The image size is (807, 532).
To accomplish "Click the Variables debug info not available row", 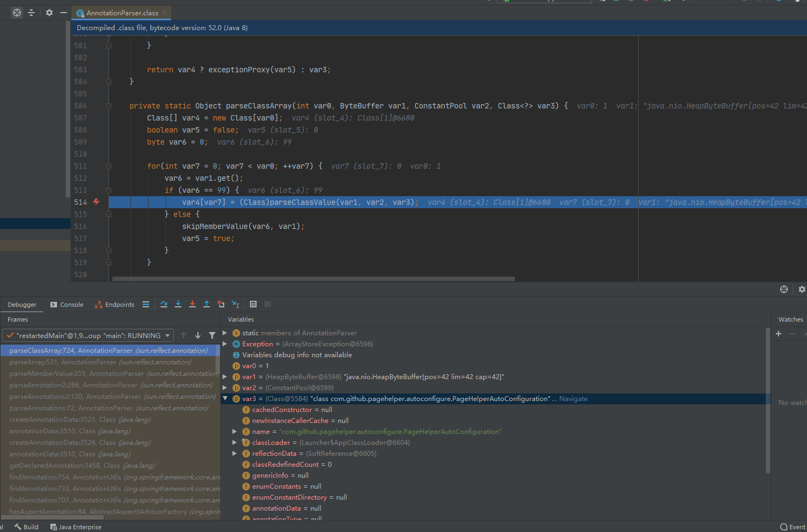I will tap(493, 355).
